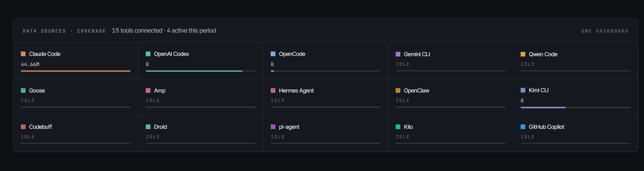
Task: Click the 0 value under OpenAI Codex
Action: 147,64
